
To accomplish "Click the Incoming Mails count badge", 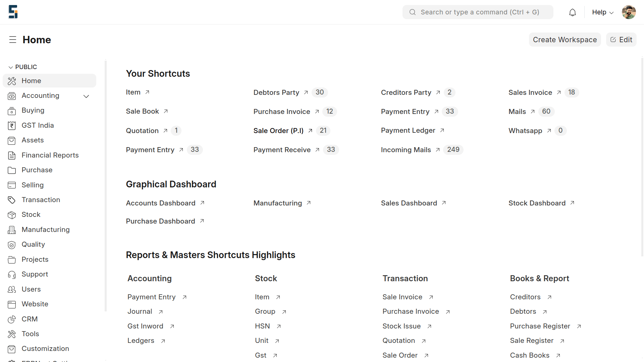I will tap(453, 149).
